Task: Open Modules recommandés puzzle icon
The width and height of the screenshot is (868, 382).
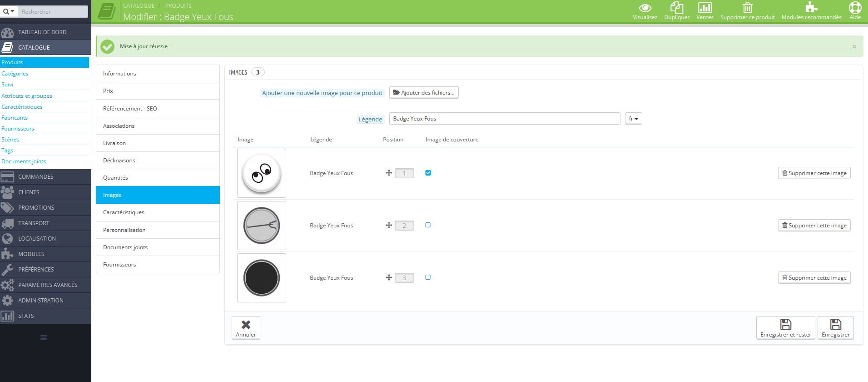Action: coord(811,7)
